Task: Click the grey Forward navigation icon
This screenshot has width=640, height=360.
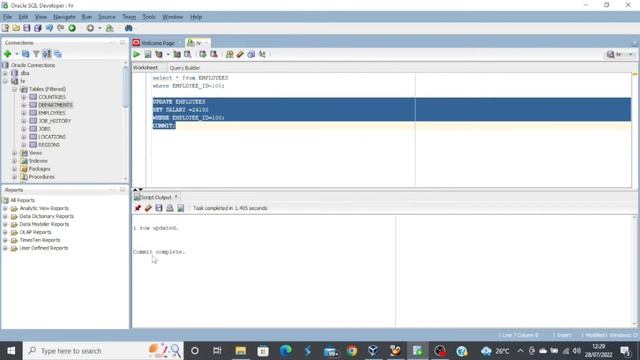Action: pyautogui.click(x=90, y=28)
